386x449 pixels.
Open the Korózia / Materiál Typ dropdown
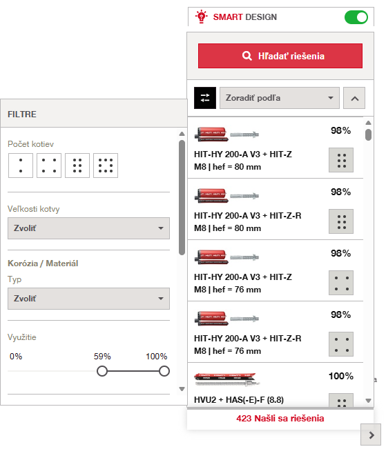89,299
